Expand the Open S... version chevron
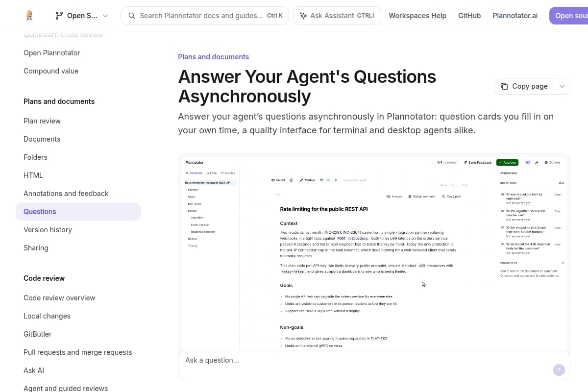This screenshot has height=392, width=588. 105,16
